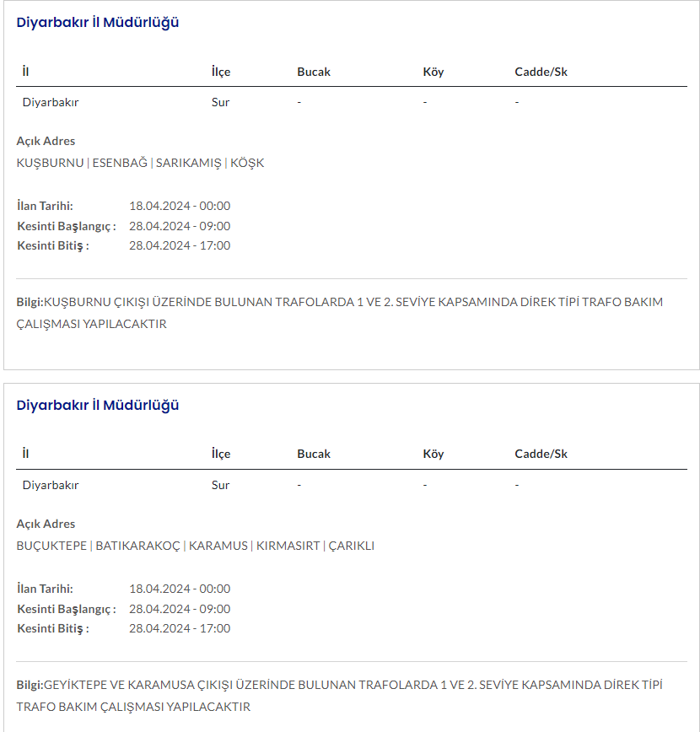The height and width of the screenshot is (732, 700).
Task: Click Cadde/Sk column header in KUŞBURNU table
Action: pos(541,72)
